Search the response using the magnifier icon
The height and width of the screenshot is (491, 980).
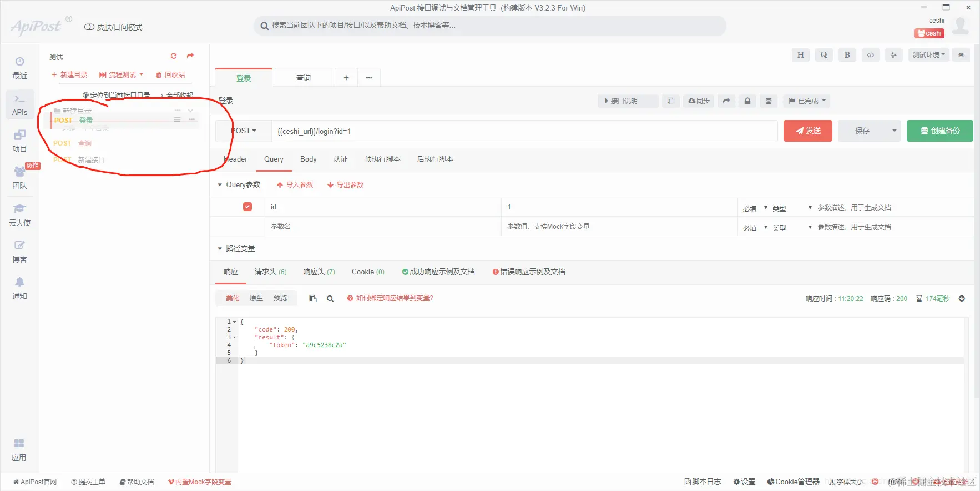point(330,299)
